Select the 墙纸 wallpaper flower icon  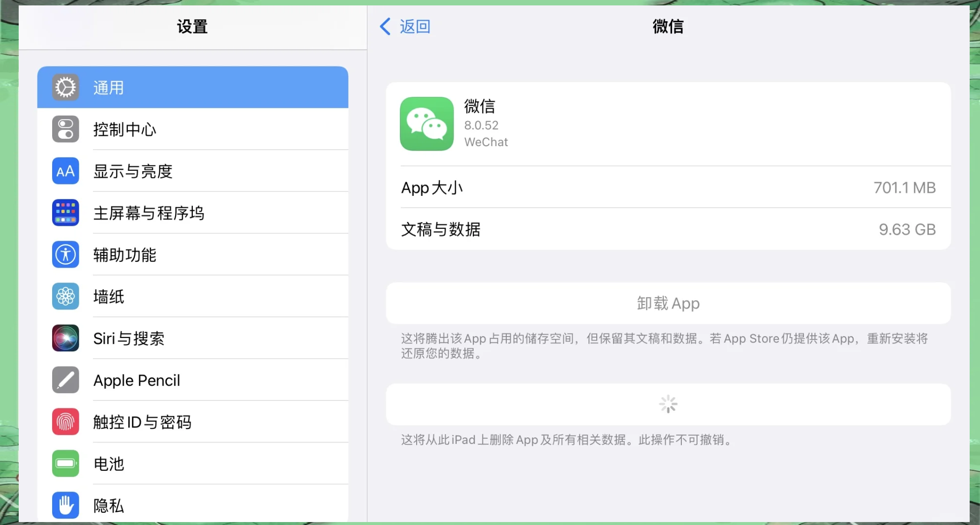pos(65,296)
